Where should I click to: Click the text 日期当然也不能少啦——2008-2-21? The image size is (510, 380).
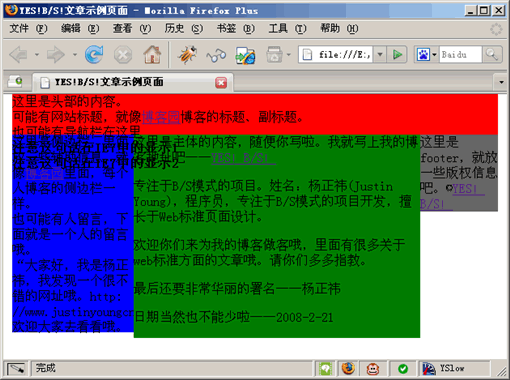(x=234, y=317)
